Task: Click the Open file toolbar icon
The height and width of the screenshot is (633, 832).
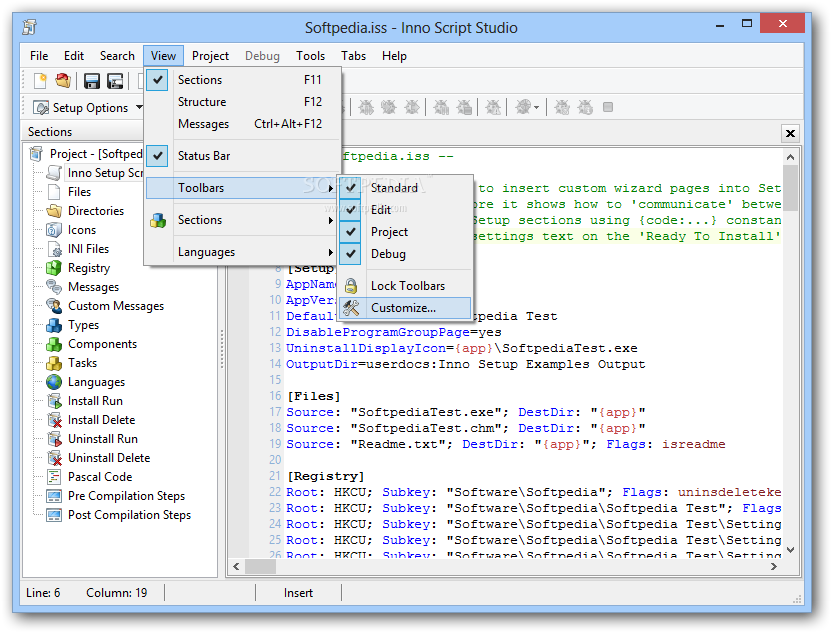Action: click(63, 81)
